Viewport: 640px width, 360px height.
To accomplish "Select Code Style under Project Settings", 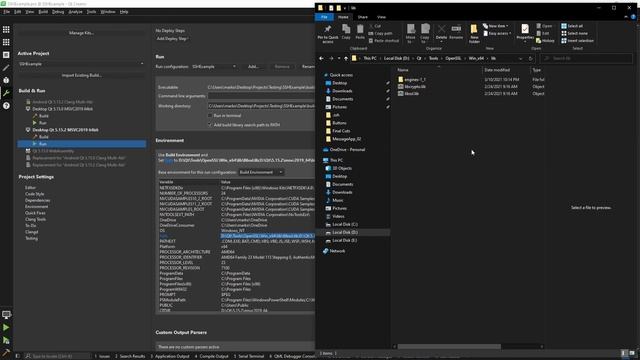I will 35,194.
